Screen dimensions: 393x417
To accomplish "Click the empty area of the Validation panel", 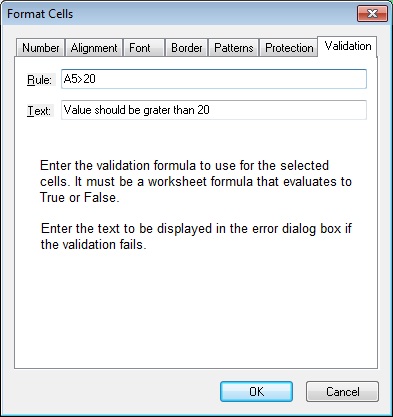I will click(x=196, y=310).
